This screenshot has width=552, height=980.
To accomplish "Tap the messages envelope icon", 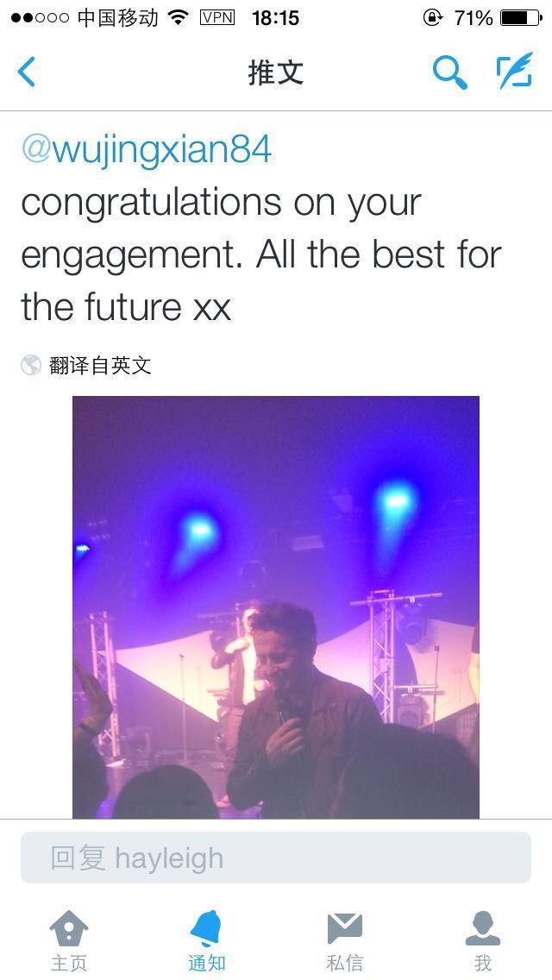I will click(344, 928).
